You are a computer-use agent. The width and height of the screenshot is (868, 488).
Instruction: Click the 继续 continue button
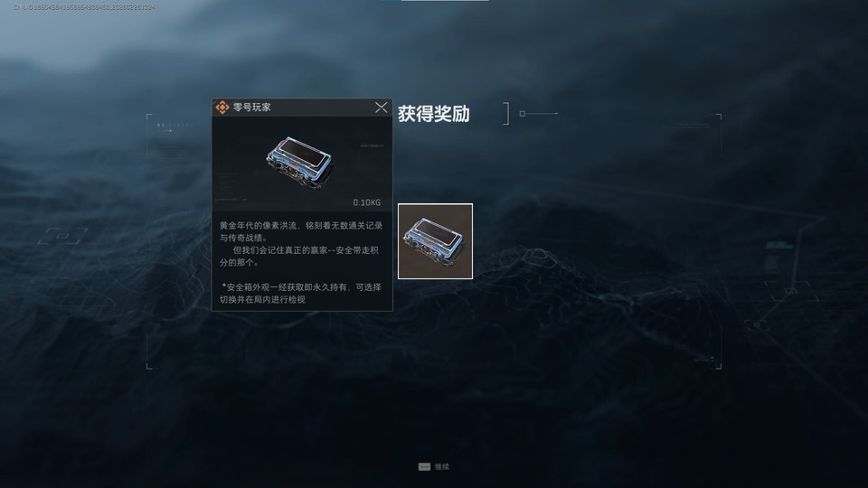pos(442,466)
